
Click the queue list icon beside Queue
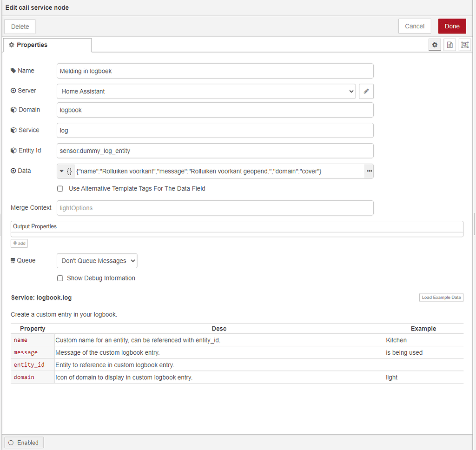[x=13, y=260]
